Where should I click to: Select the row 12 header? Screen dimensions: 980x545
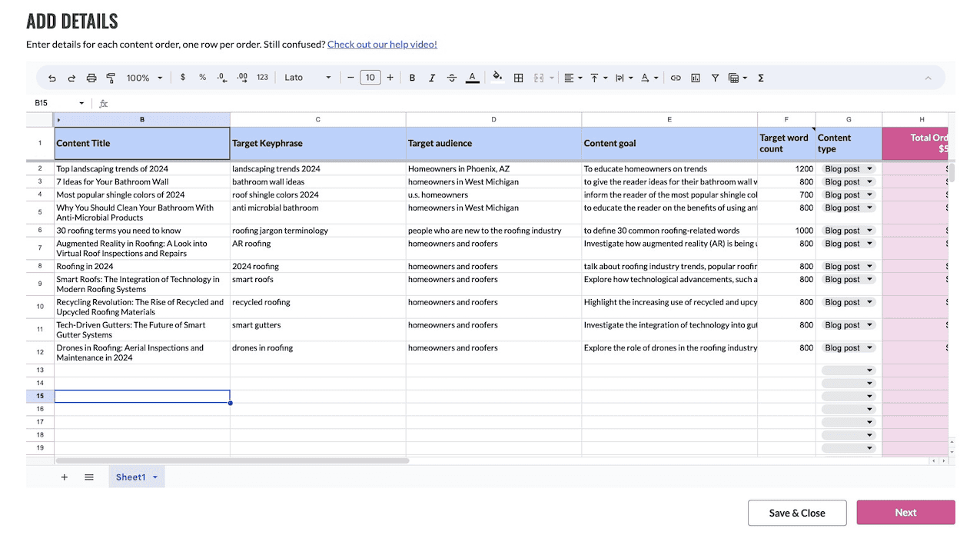[x=40, y=353]
